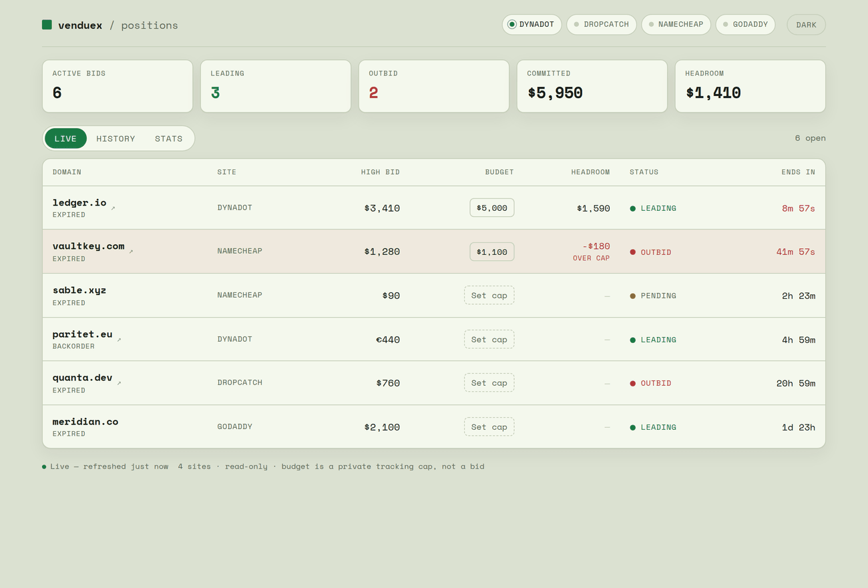The width and height of the screenshot is (868, 588).
Task: Click the GODADDY site cell for meridian.co
Action: tap(234, 426)
